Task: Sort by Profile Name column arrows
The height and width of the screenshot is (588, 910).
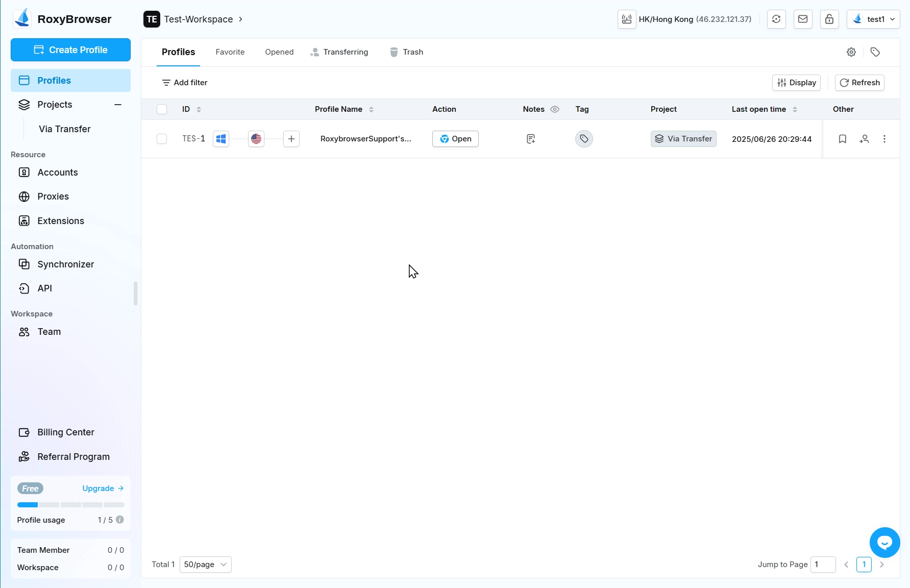Action: click(372, 109)
